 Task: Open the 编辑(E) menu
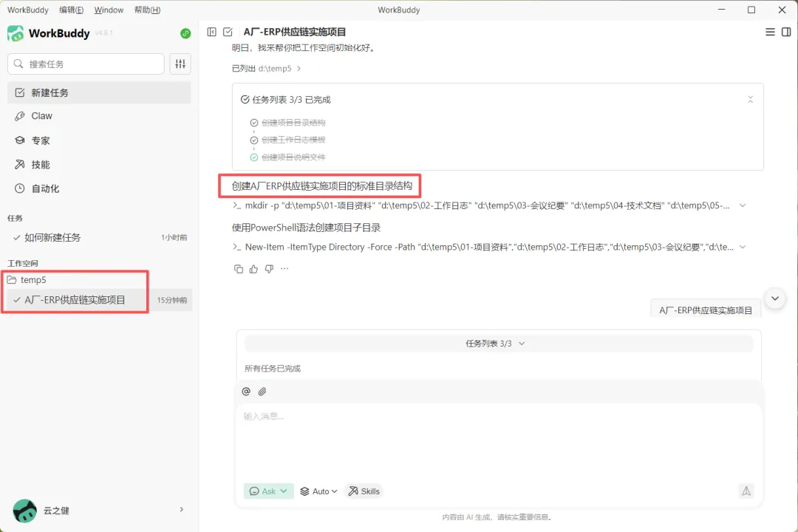point(71,10)
